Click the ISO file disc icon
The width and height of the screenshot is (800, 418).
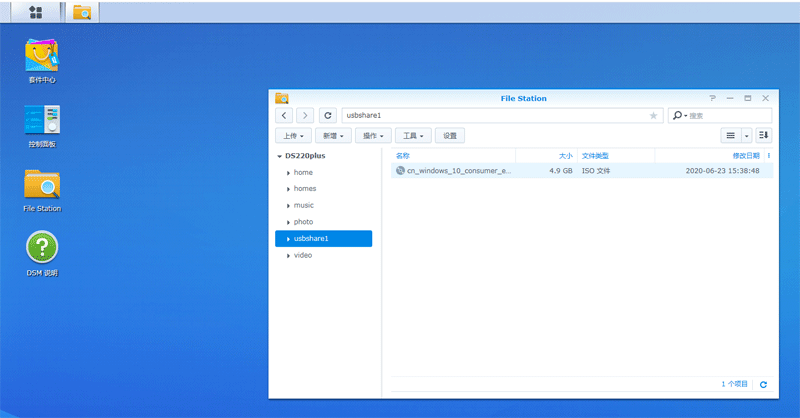click(x=401, y=170)
